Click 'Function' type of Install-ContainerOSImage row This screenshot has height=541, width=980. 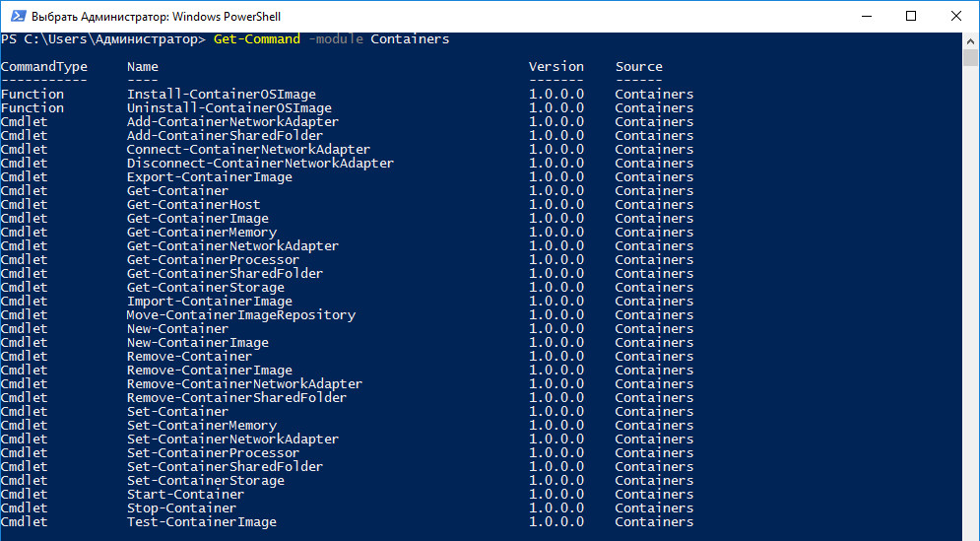pyautogui.click(x=33, y=94)
